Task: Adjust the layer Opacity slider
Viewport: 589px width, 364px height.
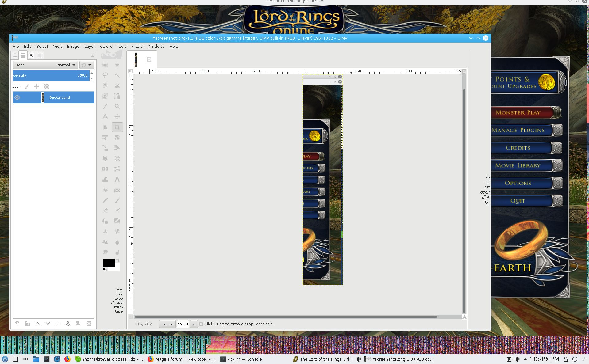Action: [51, 75]
